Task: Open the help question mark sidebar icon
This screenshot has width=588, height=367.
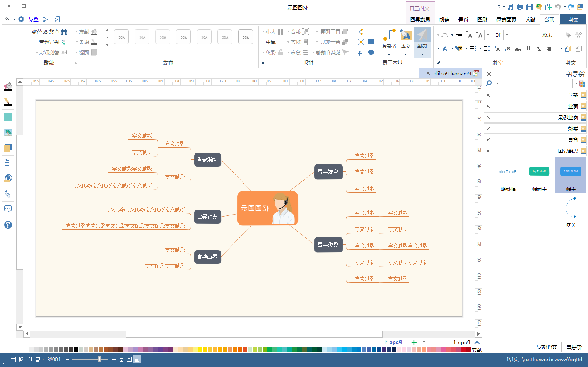Action: [8, 225]
